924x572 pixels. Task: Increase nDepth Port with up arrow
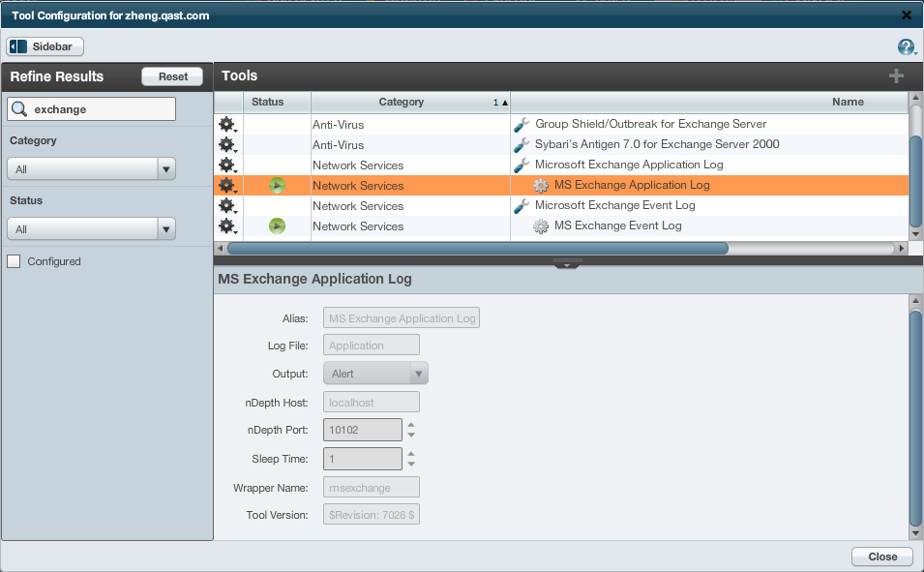point(411,425)
